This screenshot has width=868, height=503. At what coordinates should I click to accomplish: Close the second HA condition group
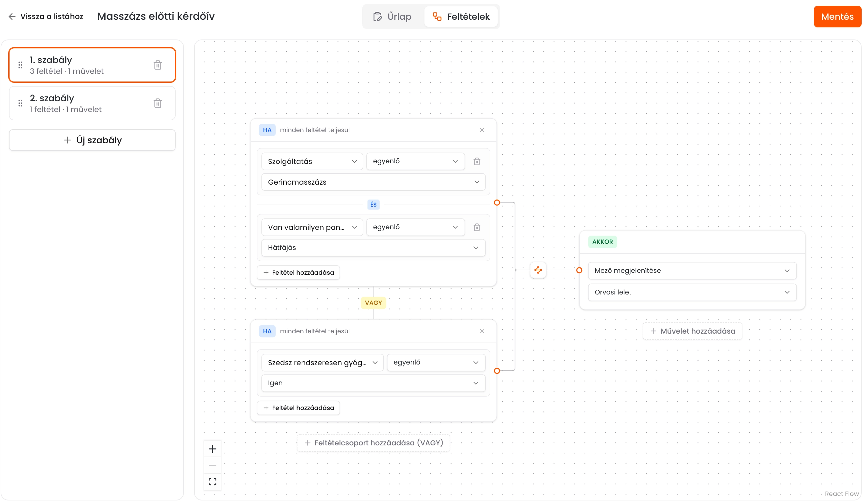point(482,331)
